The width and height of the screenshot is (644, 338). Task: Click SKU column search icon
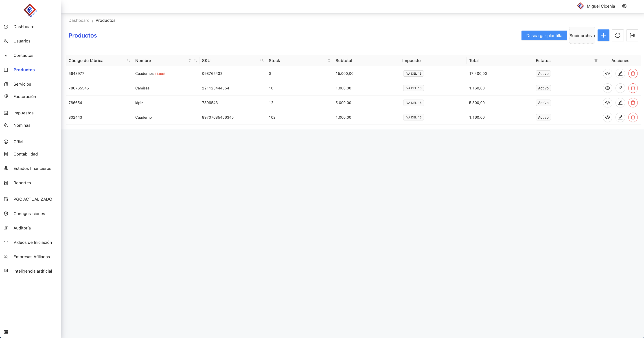[262, 61]
